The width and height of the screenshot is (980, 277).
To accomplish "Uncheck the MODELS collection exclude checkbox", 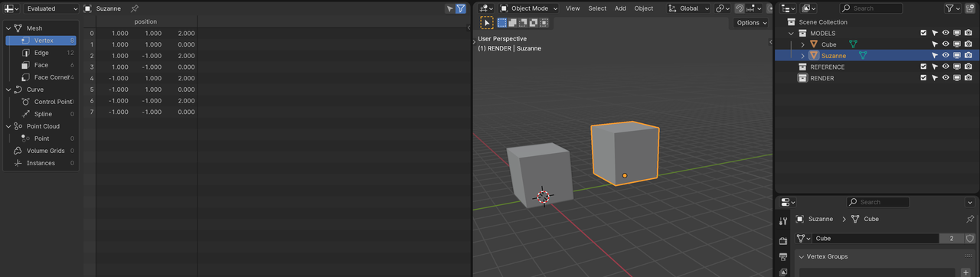I will 923,33.
